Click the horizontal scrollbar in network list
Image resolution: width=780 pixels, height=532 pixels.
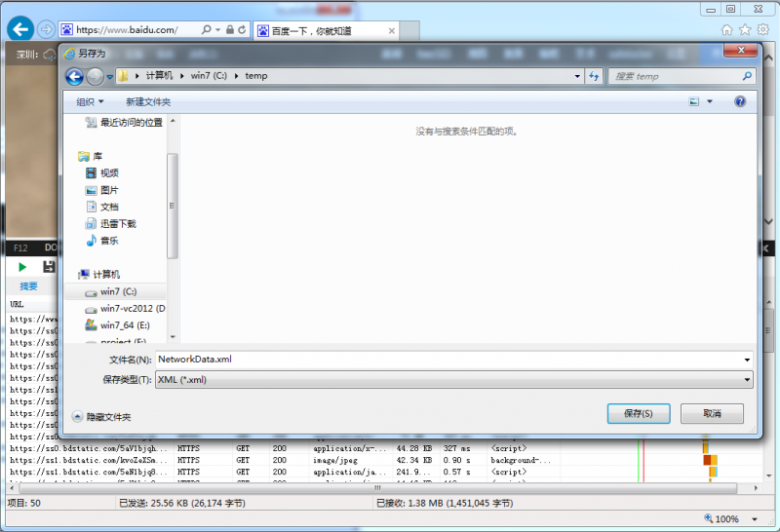tap(376, 488)
